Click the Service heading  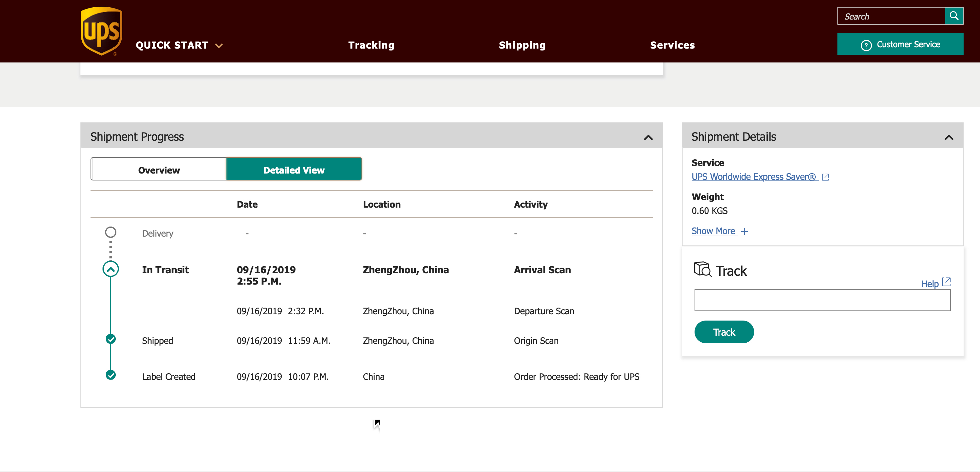point(707,162)
